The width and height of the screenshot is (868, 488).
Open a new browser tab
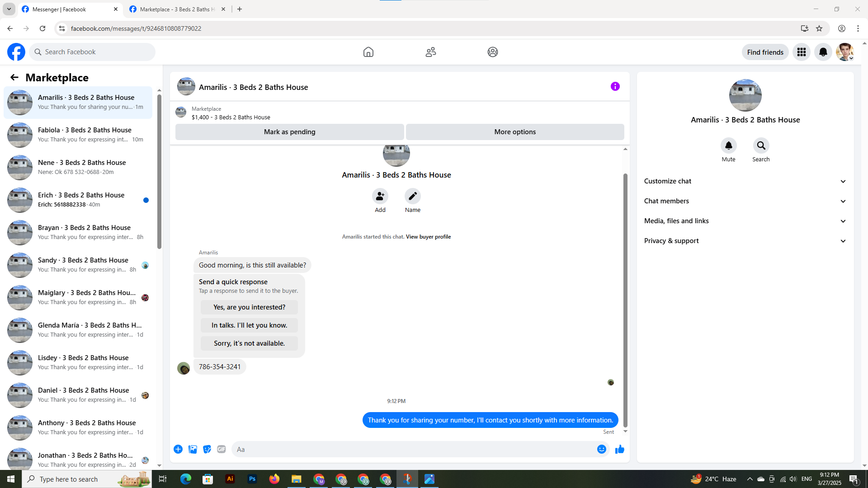coord(240,9)
